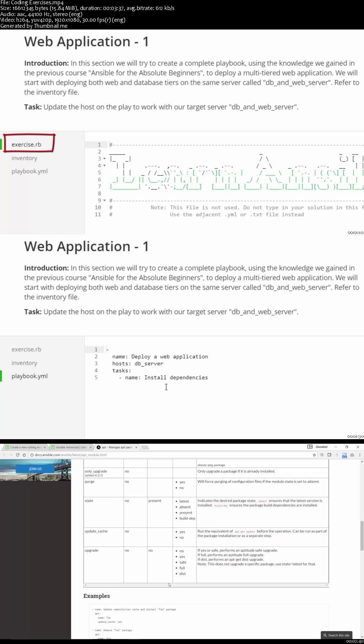
Task: Switch to 'Ansible Advanced | Udemy' browser tab
Action: tap(71, 447)
